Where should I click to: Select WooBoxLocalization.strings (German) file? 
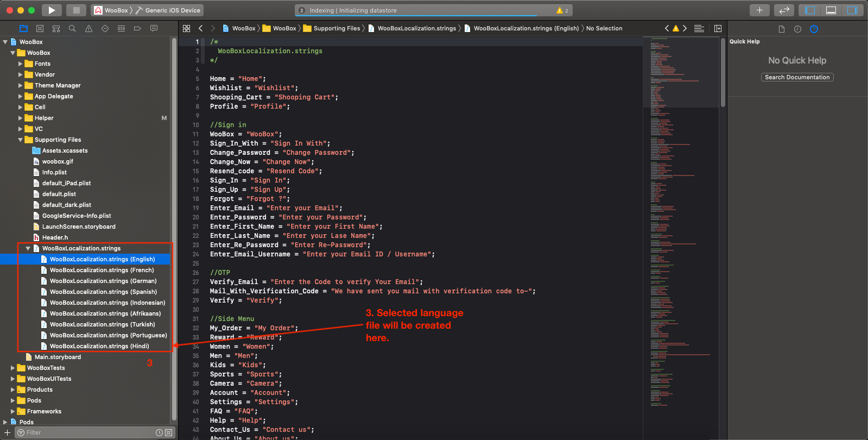click(103, 281)
